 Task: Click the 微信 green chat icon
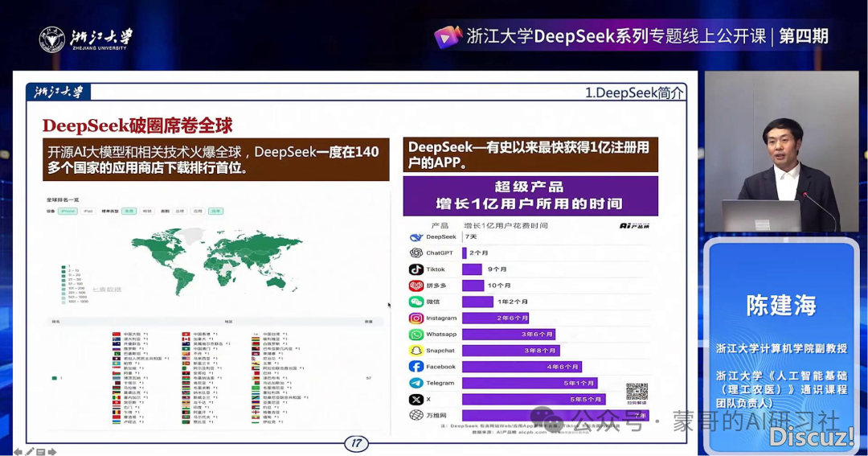416,302
